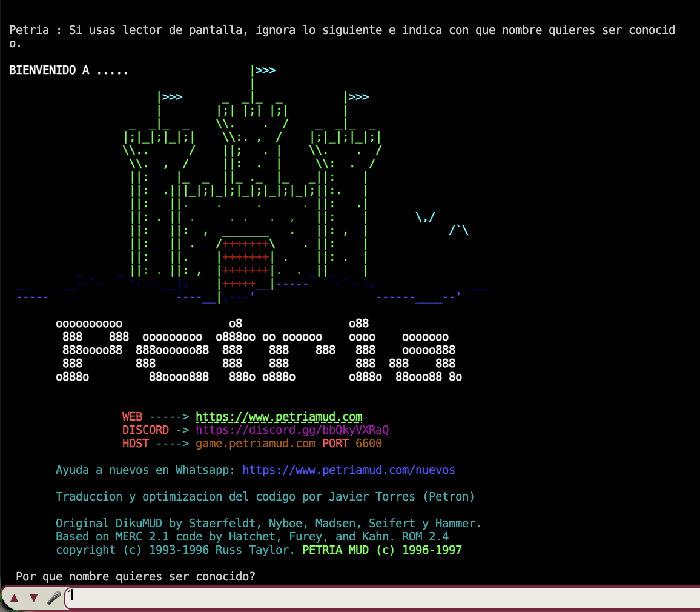Click 'PETRIA MUD (c) 1996-1997' text
The width and height of the screenshot is (700, 612).
(382, 550)
